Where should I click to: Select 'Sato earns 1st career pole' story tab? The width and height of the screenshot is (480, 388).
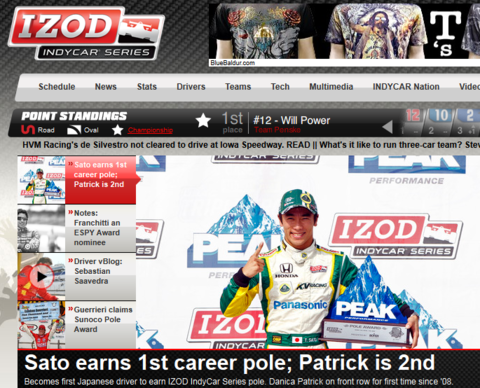click(x=101, y=180)
